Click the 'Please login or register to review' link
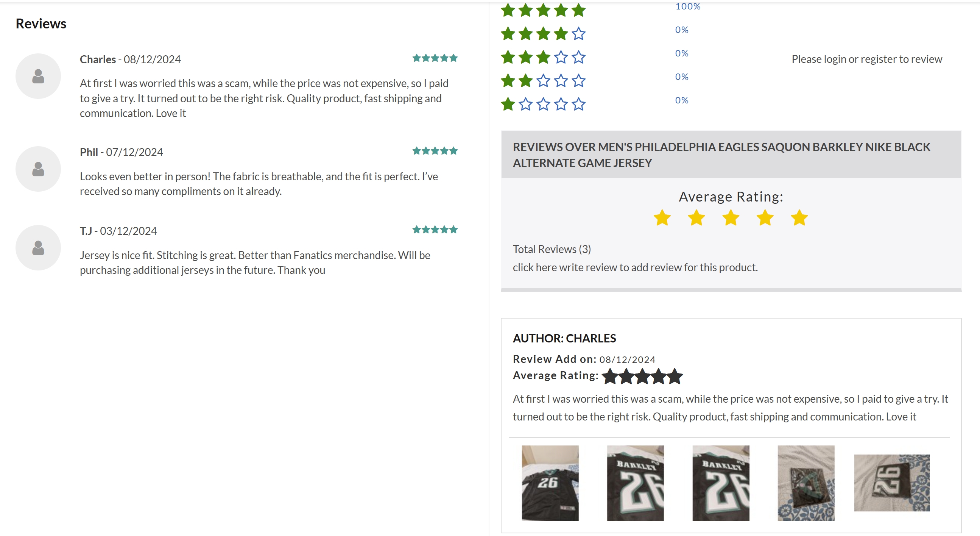The height and width of the screenshot is (536, 980). 866,59
